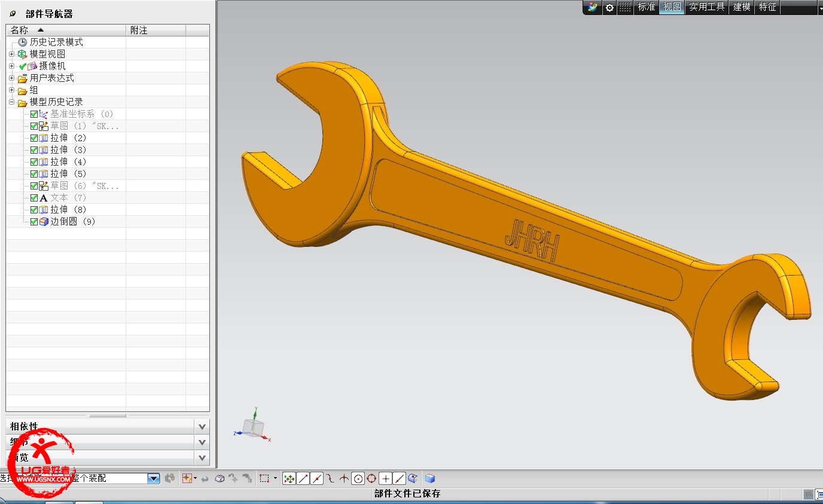Viewport: 823px width, 504px height.
Task: Expand the 细节 panel chevron
Action: tap(202, 442)
